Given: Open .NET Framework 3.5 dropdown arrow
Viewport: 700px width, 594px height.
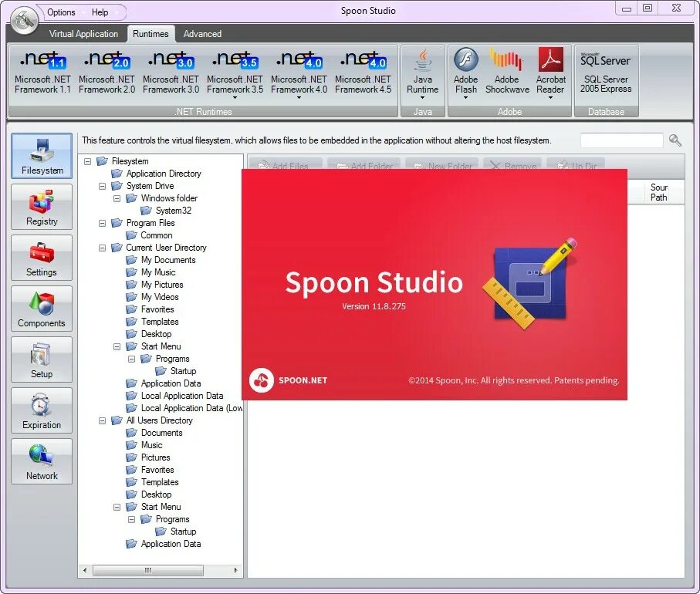Looking at the screenshot, I should click(235, 98).
